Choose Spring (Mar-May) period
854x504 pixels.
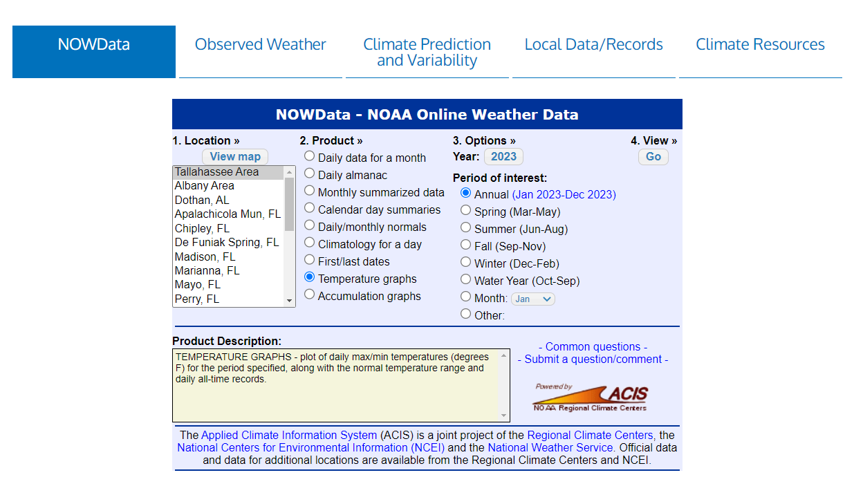(465, 211)
